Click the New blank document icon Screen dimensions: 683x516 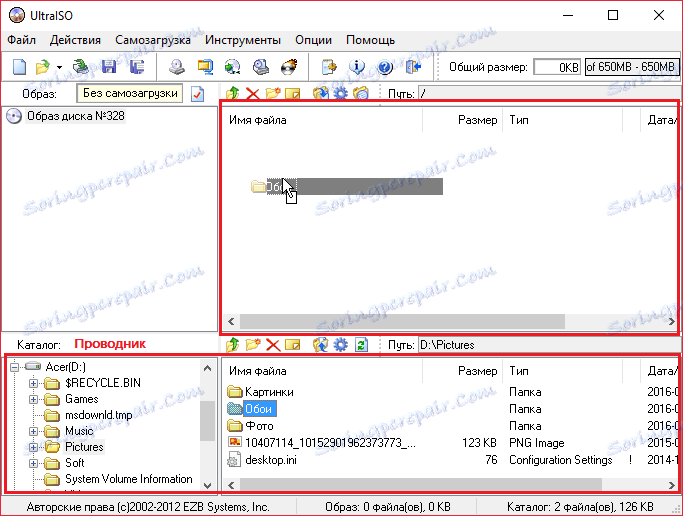click(x=20, y=67)
